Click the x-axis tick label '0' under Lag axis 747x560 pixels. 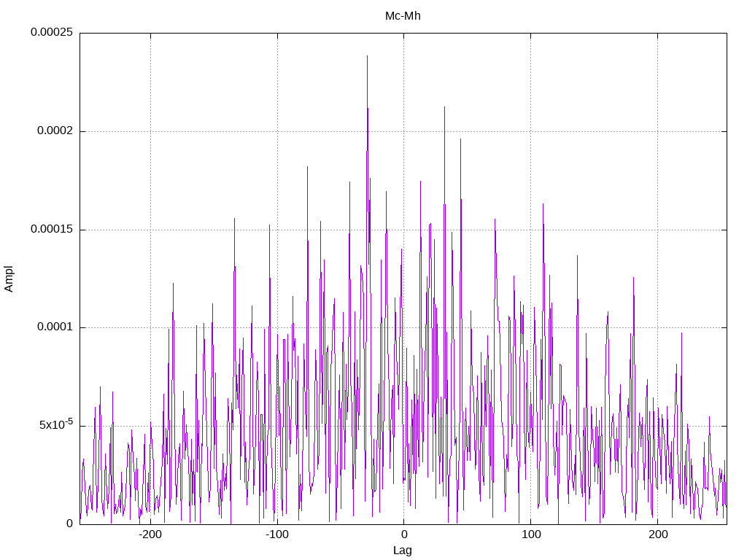pyautogui.click(x=404, y=534)
